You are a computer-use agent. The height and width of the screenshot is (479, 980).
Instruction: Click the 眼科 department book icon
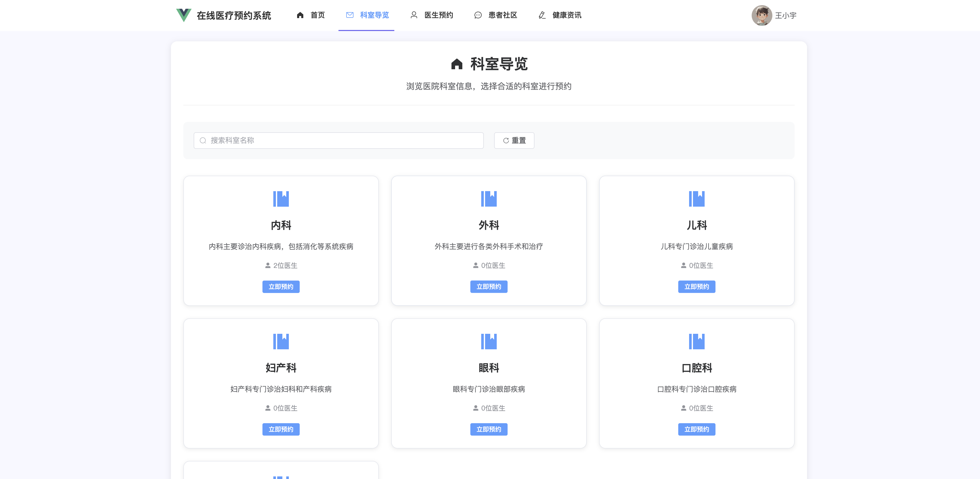(x=488, y=341)
